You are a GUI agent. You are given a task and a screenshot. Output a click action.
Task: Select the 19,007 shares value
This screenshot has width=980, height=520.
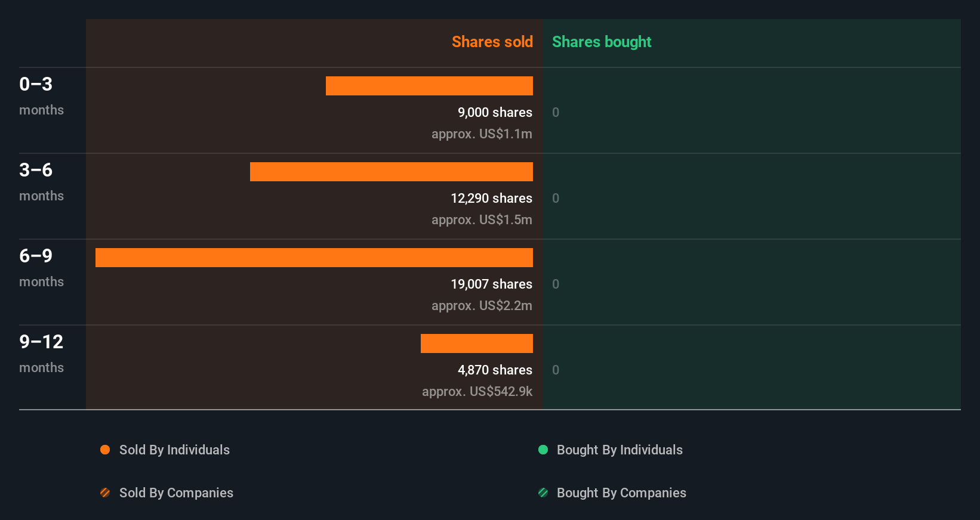point(491,284)
